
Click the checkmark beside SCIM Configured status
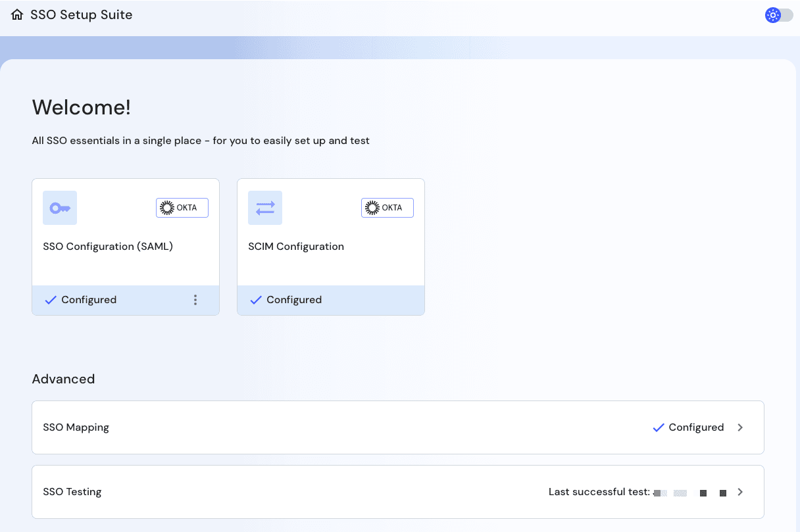click(256, 300)
